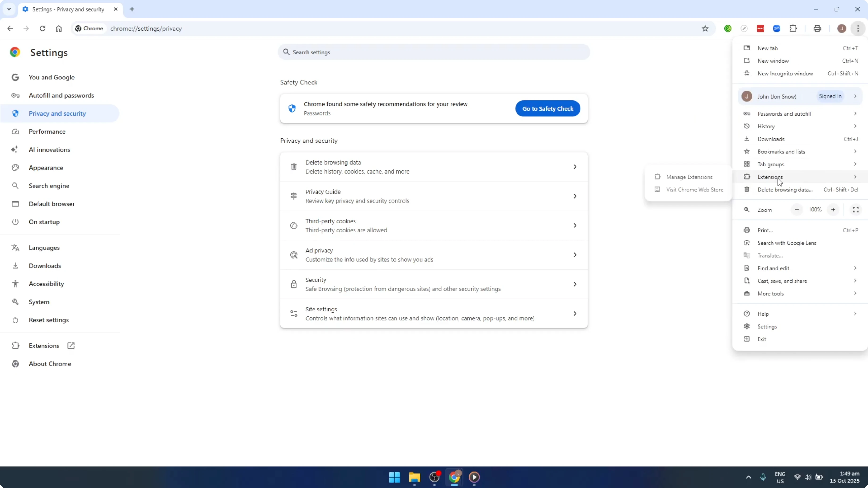Open a new tab with plus icon
Viewport: 868px width, 488px height.
point(132,9)
